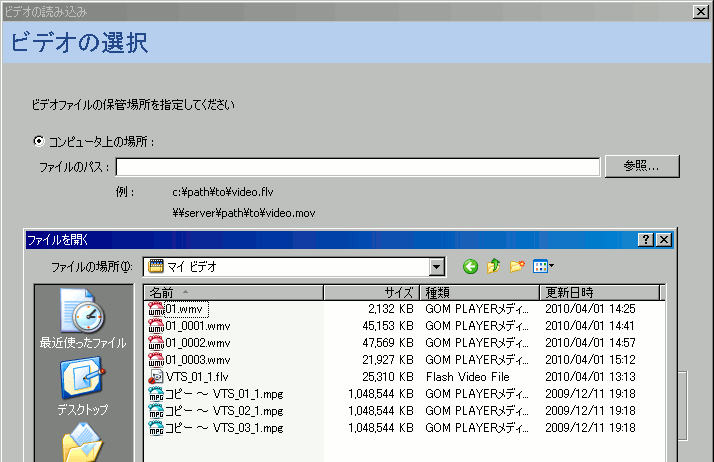Click the green Back arrow icon
The width and height of the screenshot is (714, 462).
pyautogui.click(x=470, y=266)
